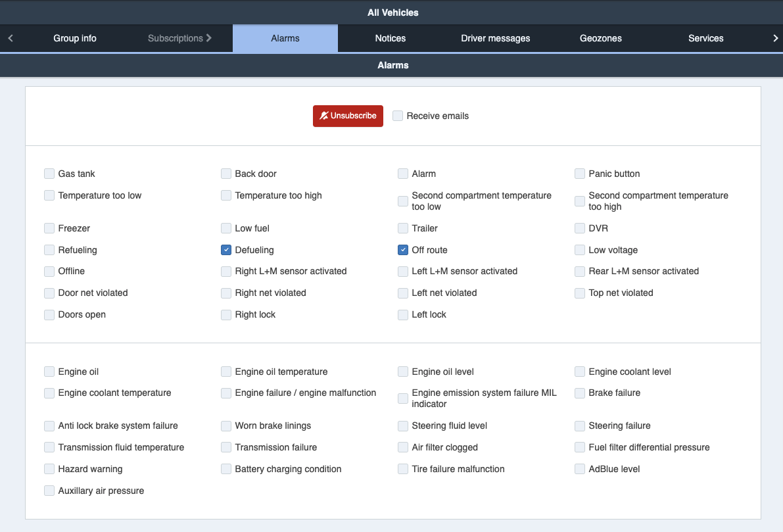The width and height of the screenshot is (783, 532).
Task: Open the Services tab
Action: tap(705, 38)
